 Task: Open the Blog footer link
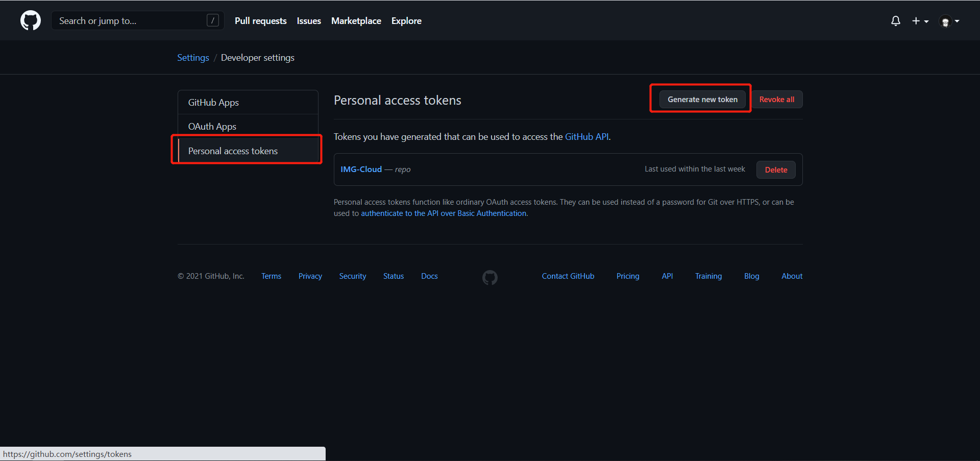[x=752, y=276]
